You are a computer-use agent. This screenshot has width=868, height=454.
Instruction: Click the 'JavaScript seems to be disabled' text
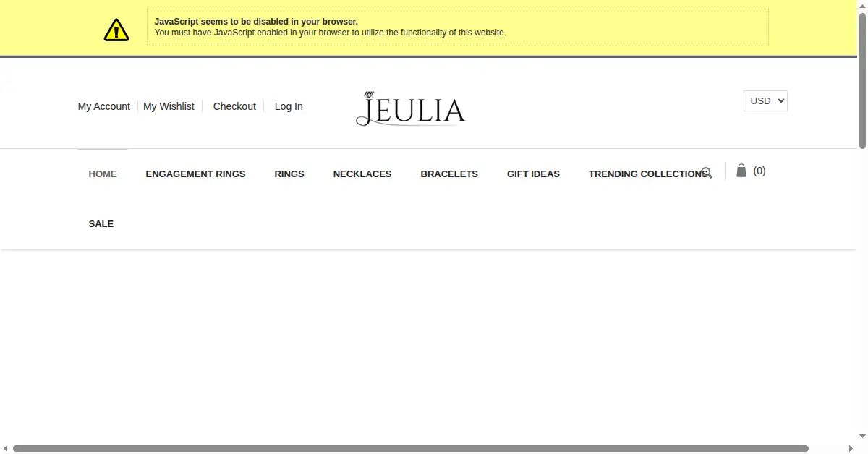coord(256,22)
